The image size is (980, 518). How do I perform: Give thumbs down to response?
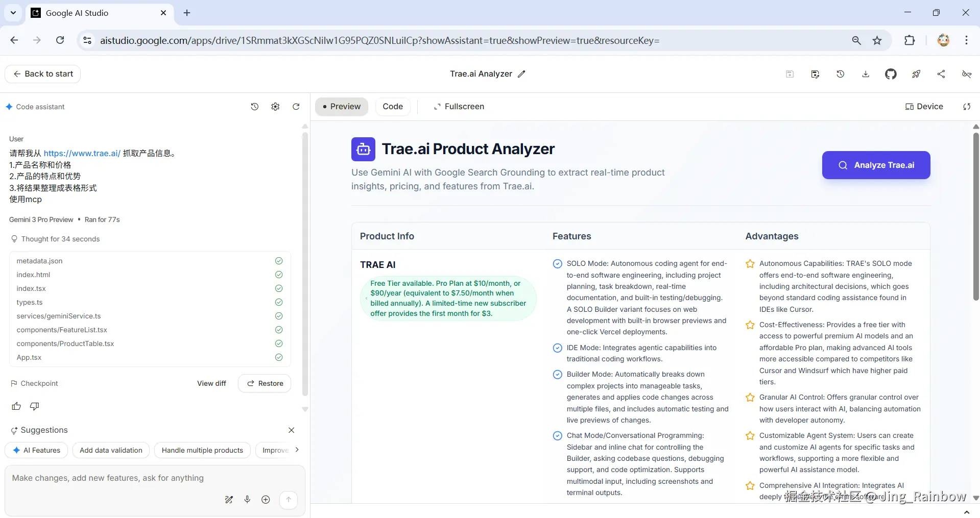click(x=35, y=406)
